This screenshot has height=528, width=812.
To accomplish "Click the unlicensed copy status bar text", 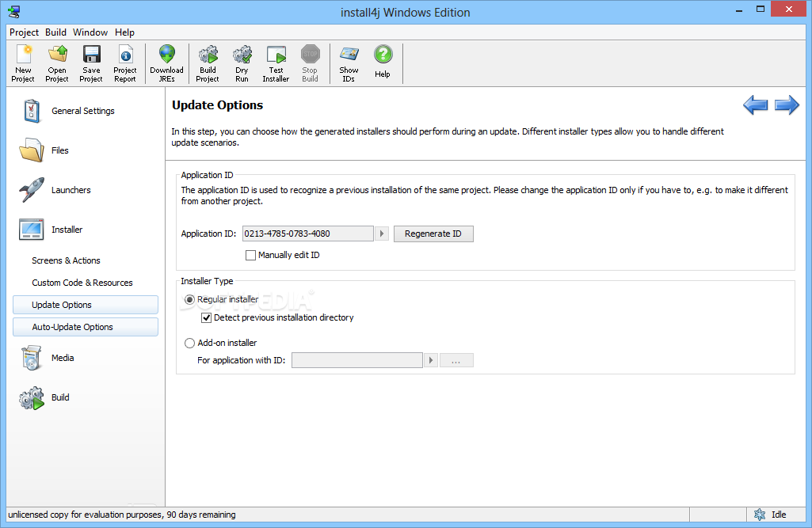I will point(122,515).
